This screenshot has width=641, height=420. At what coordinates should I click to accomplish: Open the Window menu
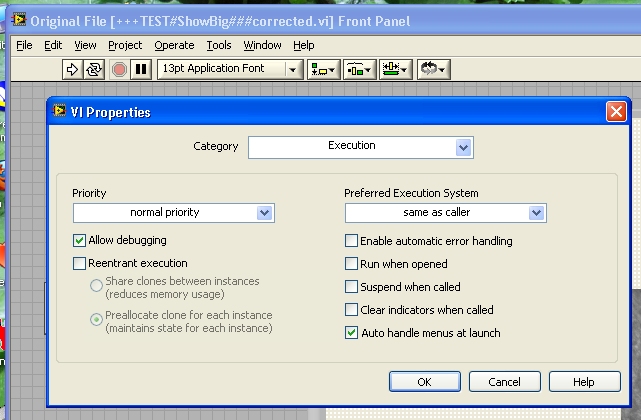262,45
